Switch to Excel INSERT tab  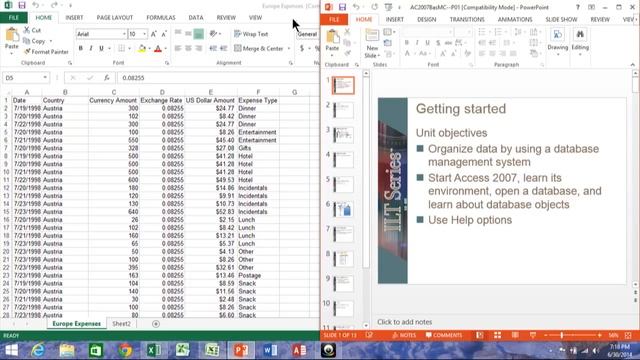(74, 18)
